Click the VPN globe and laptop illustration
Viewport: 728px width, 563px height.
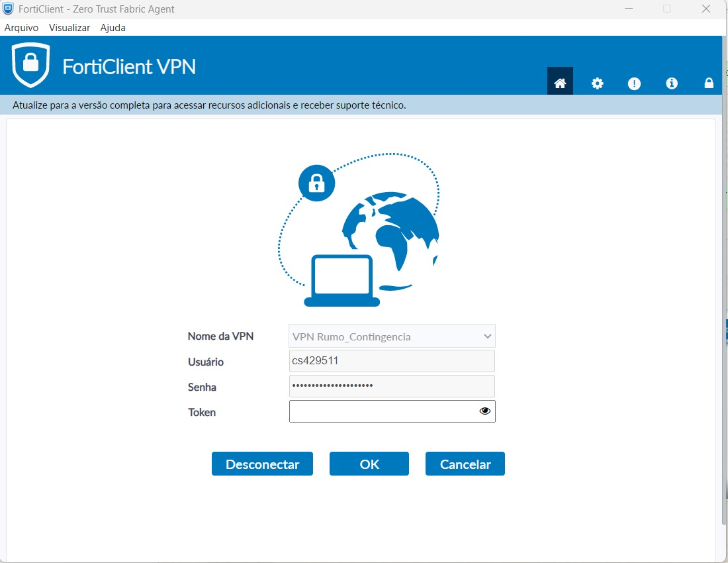(359, 229)
